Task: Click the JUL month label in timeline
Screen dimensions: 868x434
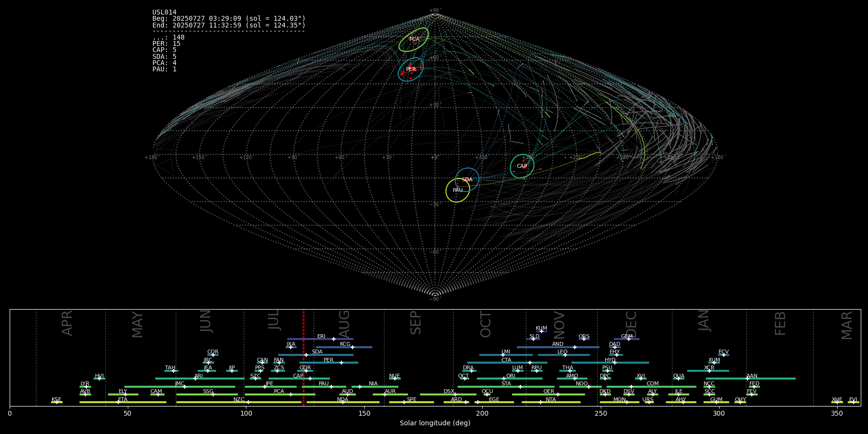Action: pyautogui.click(x=274, y=320)
